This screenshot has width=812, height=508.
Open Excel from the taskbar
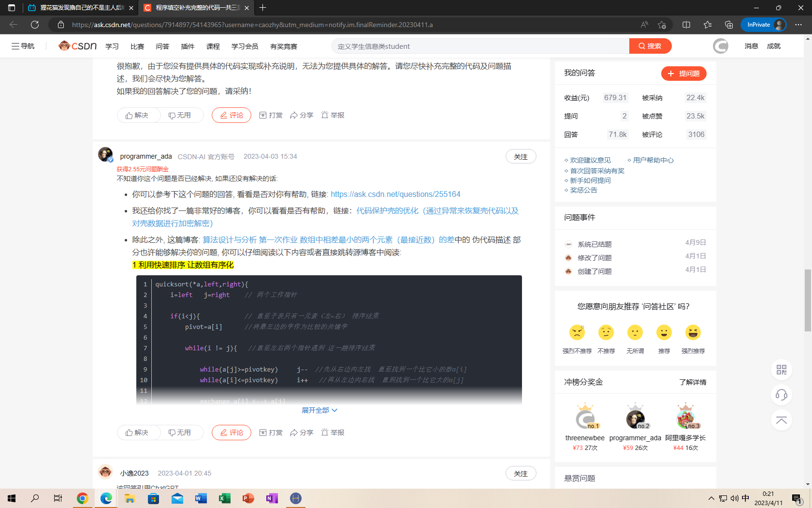coord(225,498)
